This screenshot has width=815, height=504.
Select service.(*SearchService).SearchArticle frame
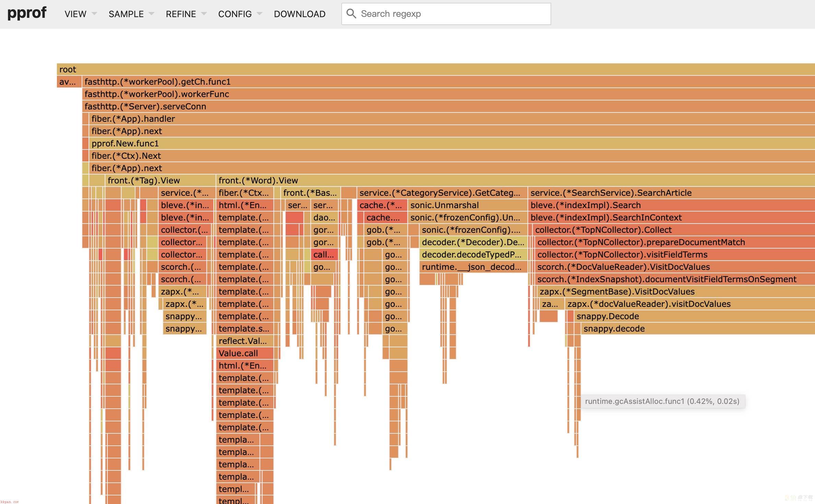(672, 193)
